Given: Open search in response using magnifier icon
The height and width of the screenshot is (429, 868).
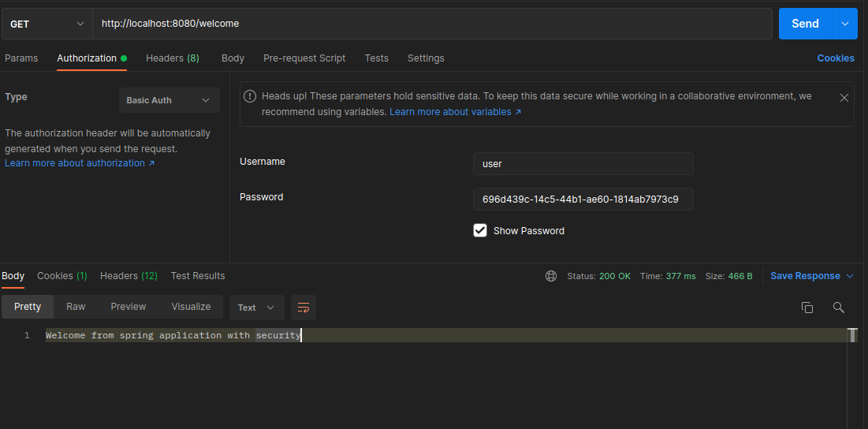Looking at the screenshot, I should [x=838, y=308].
